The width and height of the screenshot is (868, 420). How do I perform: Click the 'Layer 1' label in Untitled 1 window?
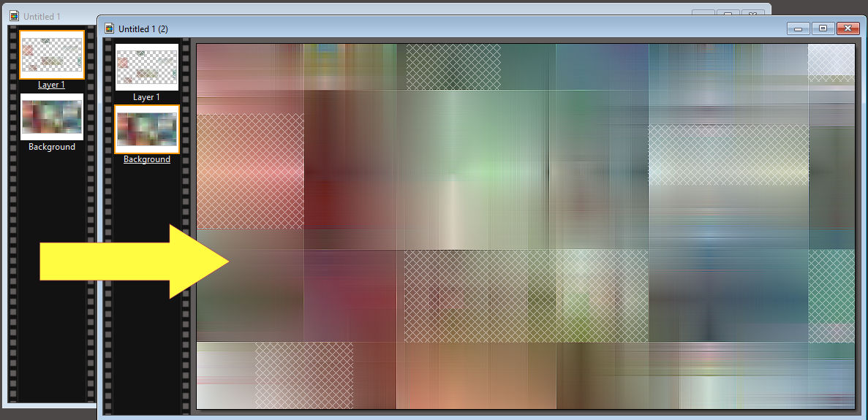[x=52, y=85]
